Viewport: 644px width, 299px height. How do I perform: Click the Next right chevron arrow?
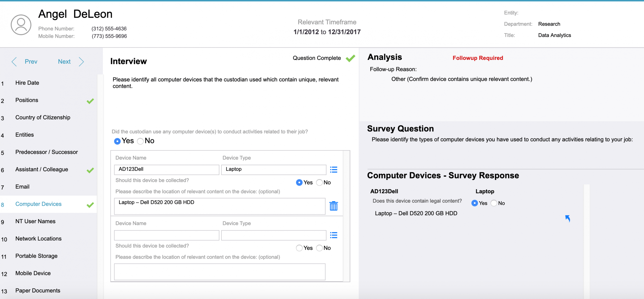click(x=81, y=62)
